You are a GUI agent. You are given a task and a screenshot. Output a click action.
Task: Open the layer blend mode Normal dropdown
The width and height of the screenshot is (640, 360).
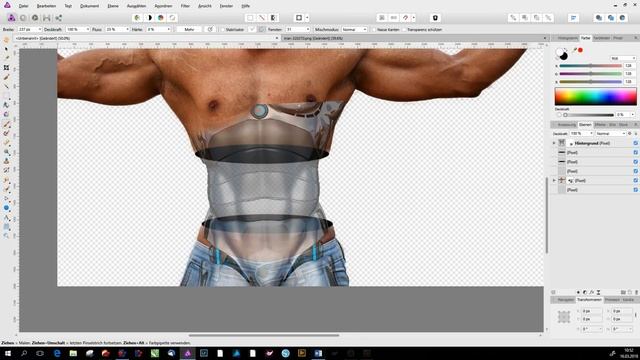[610, 133]
